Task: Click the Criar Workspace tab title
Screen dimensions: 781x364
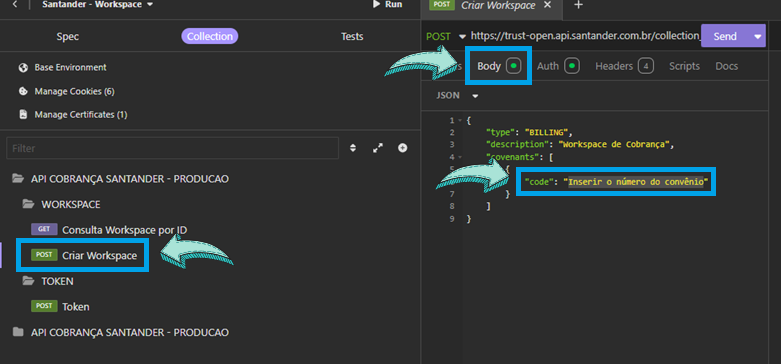Action: [x=498, y=5]
